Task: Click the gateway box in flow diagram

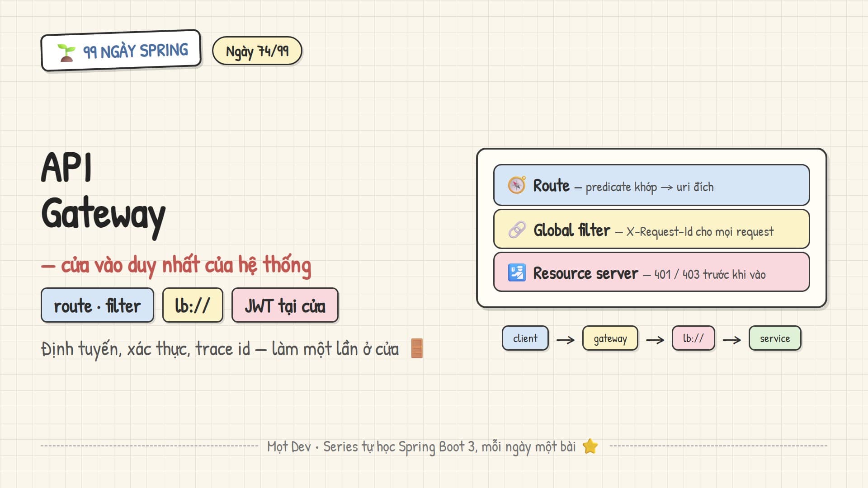Action: (x=610, y=338)
